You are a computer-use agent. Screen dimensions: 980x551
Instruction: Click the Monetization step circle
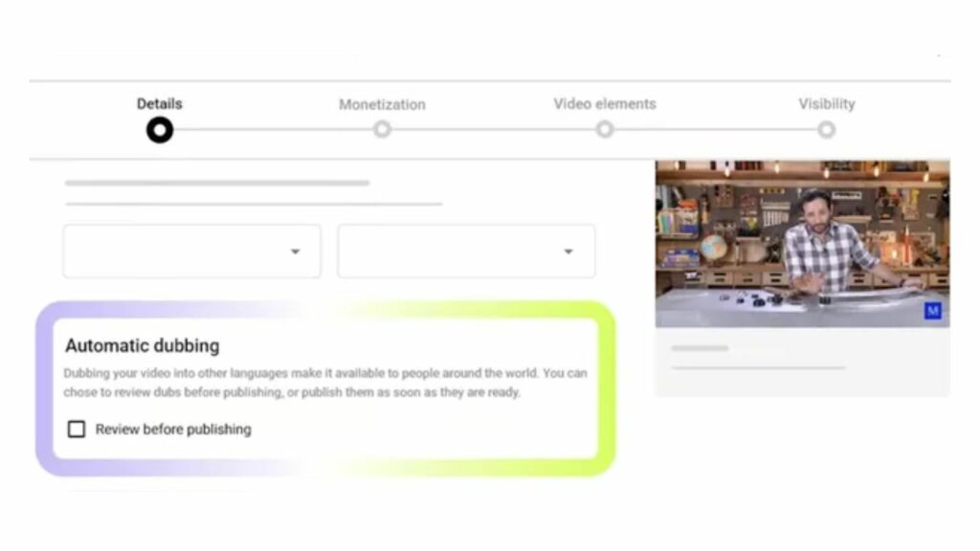pyautogui.click(x=382, y=128)
